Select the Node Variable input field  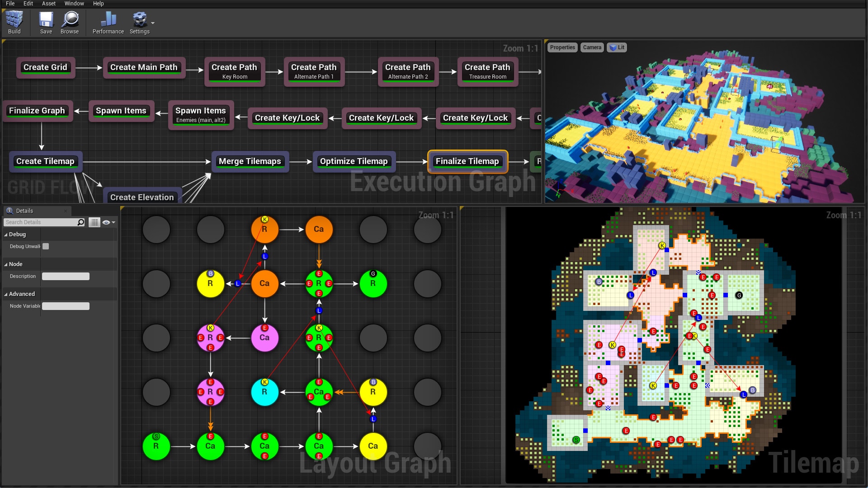(66, 305)
